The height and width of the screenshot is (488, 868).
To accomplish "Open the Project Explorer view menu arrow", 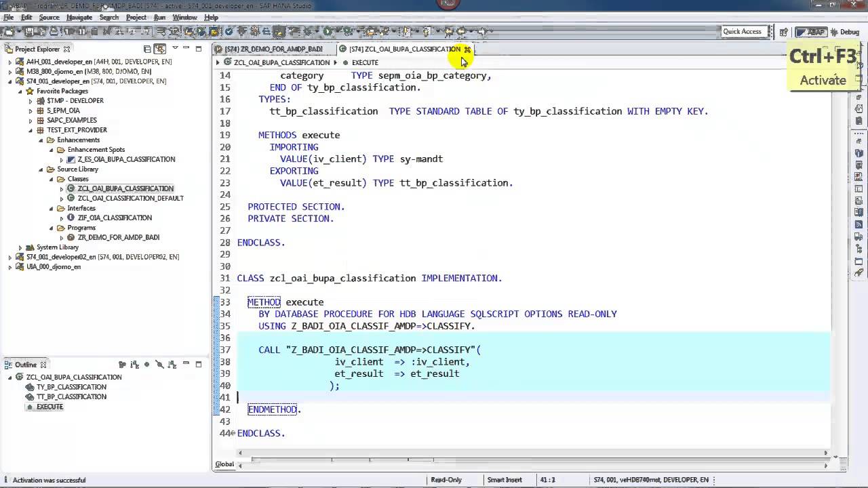I will [x=175, y=49].
